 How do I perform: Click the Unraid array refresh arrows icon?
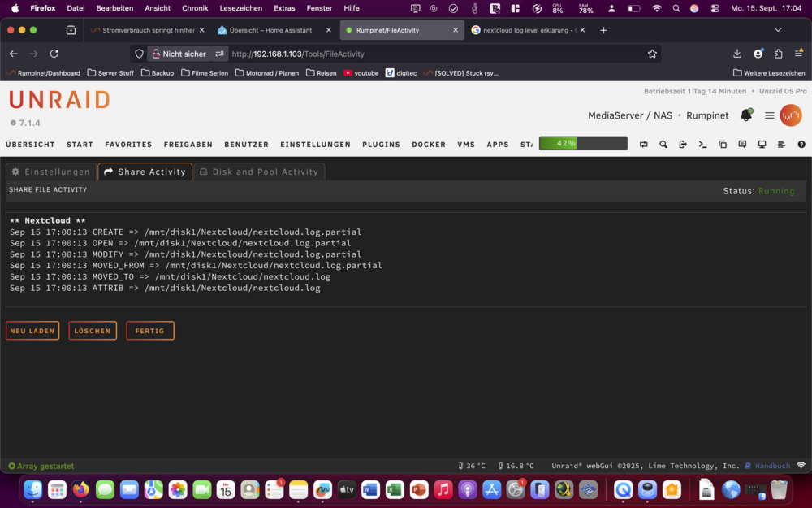point(644,145)
